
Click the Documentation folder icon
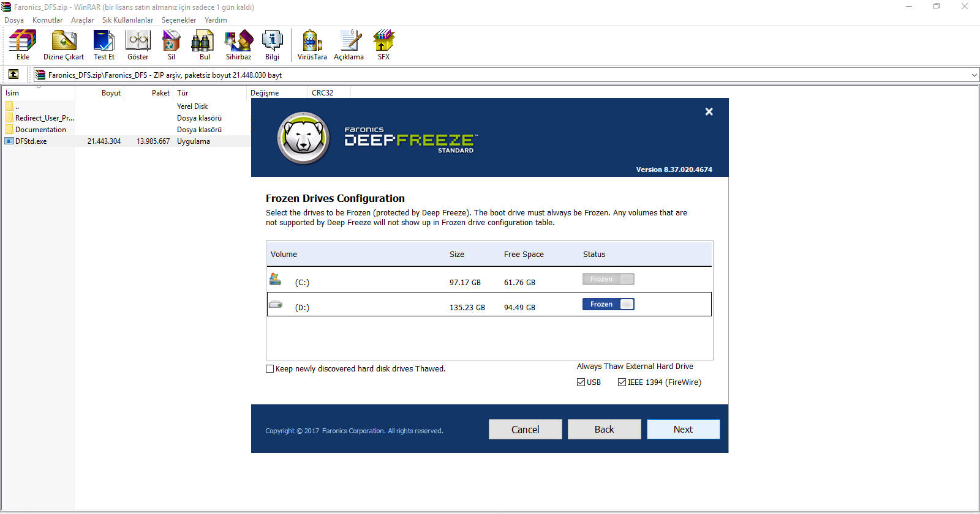9,130
